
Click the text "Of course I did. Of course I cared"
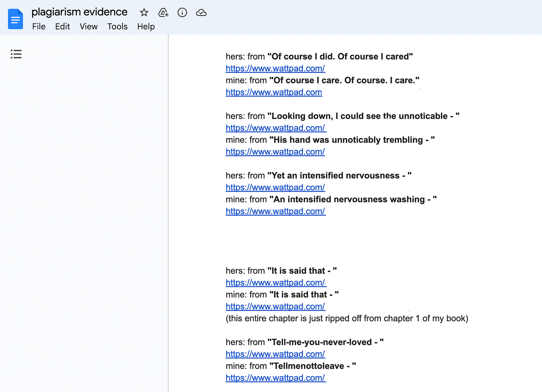pos(340,57)
